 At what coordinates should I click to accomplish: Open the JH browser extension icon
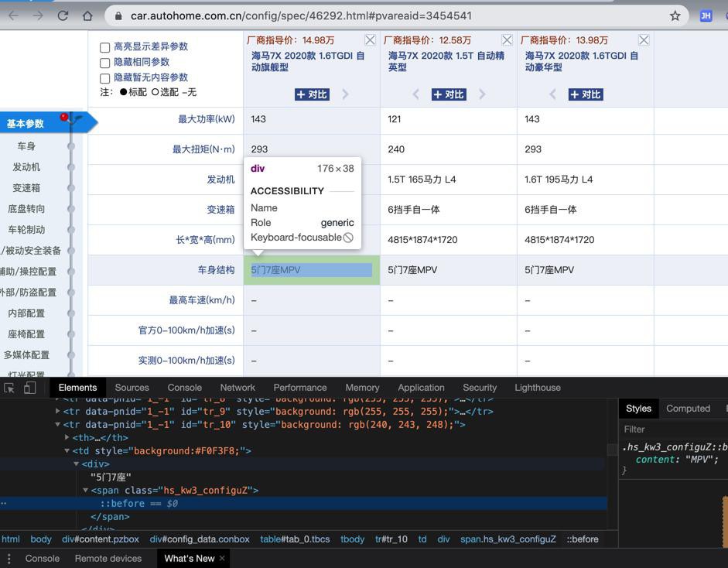(706, 15)
